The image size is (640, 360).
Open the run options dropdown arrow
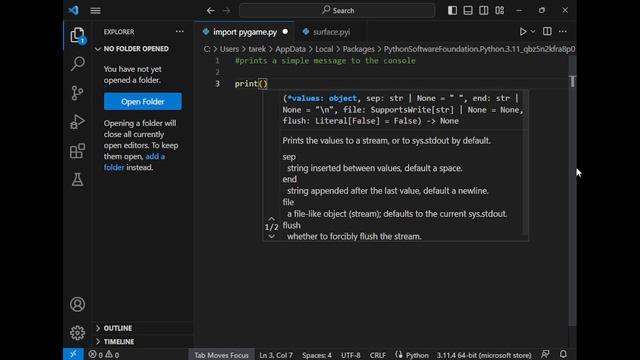533,32
